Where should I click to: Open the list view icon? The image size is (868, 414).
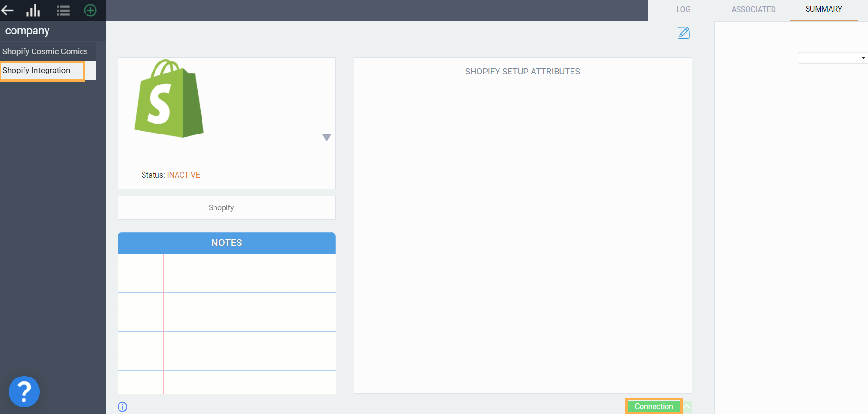click(63, 11)
